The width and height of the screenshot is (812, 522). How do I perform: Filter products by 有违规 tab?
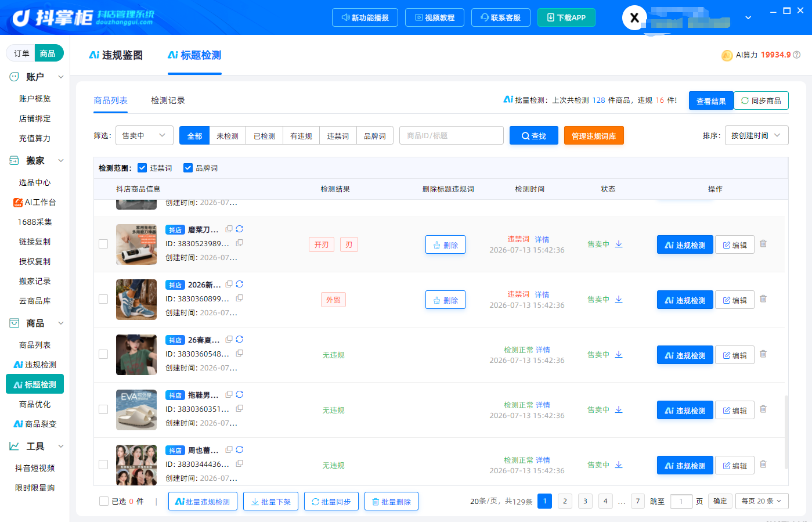point(301,135)
